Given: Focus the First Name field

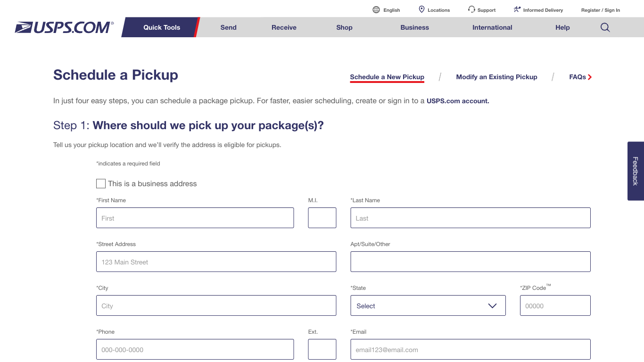Looking at the screenshot, I should (195, 218).
